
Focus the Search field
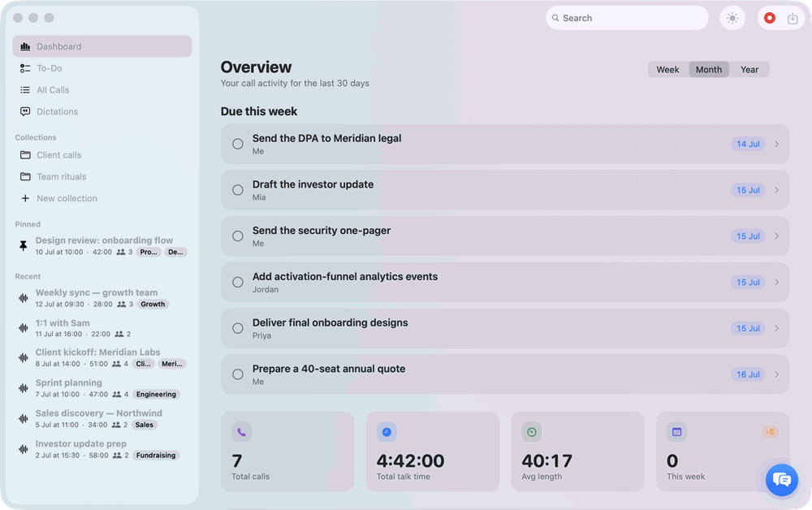coord(627,18)
